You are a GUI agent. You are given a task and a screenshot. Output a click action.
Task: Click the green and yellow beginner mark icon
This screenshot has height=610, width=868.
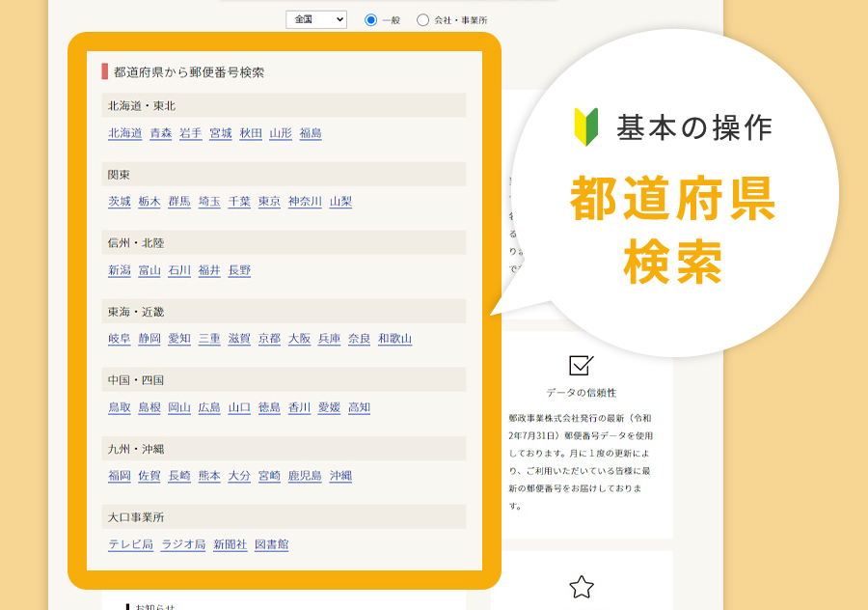point(586,127)
